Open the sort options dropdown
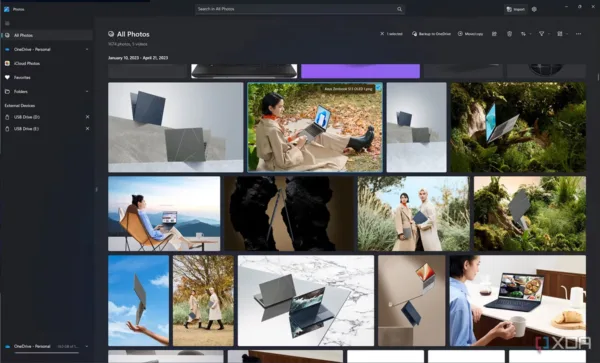 point(526,34)
